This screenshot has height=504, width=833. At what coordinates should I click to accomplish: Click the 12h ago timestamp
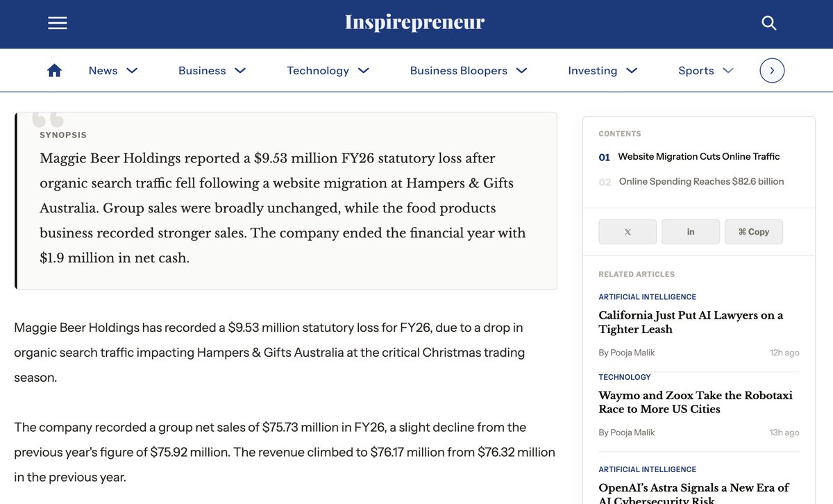pos(784,353)
